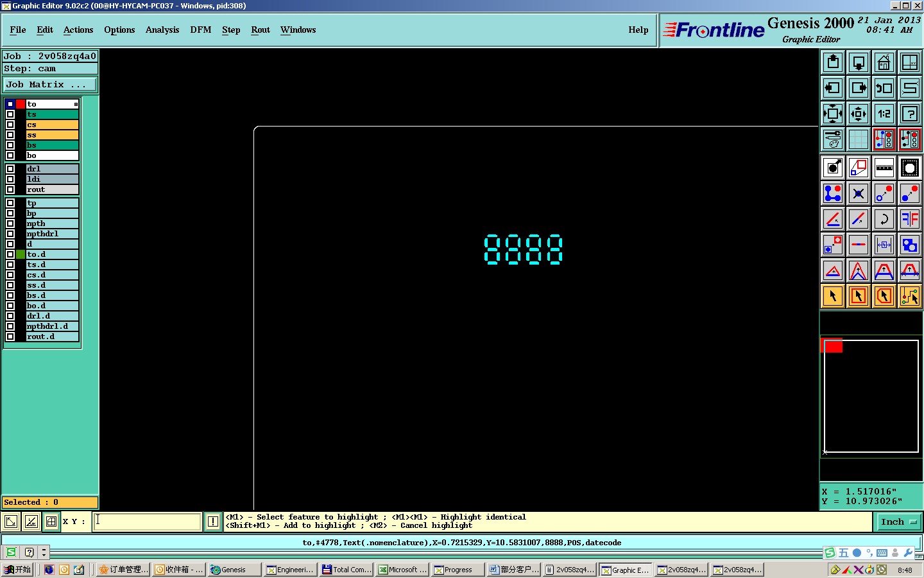The image size is (924, 578).
Task: Click the pan up icon in toolbar
Action: [833, 62]
